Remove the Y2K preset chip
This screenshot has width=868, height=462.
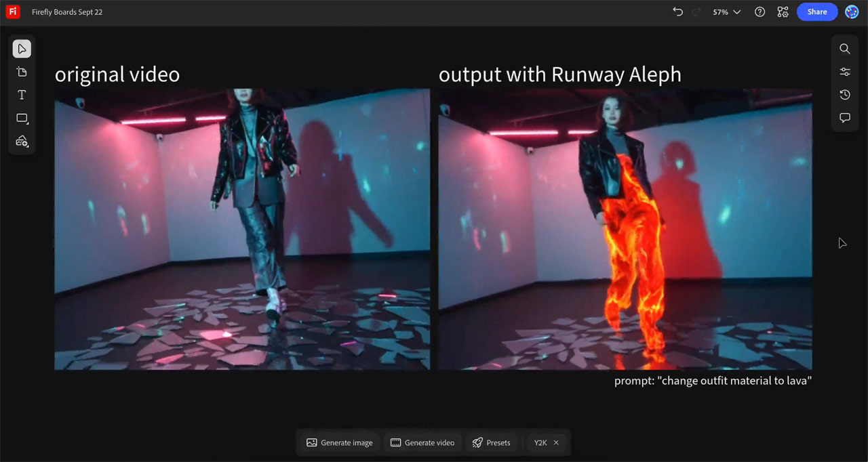coord(556,442)
